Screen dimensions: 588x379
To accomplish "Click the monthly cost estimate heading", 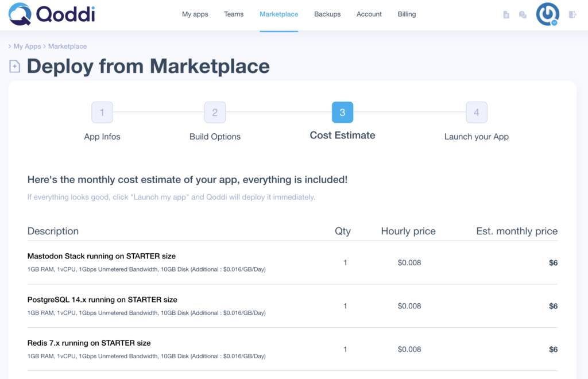I will (188, 180).
